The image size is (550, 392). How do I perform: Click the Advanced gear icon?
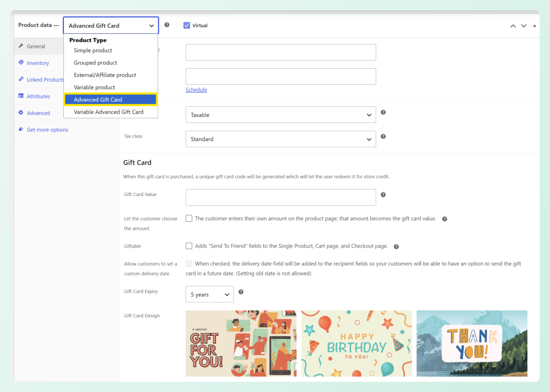[x=21, y=113]
